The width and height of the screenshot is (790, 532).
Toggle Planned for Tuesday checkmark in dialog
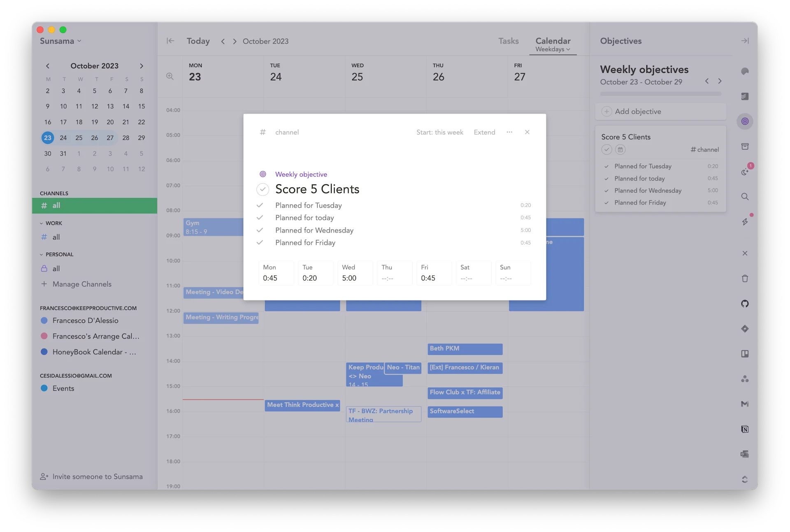coord(260,205)
